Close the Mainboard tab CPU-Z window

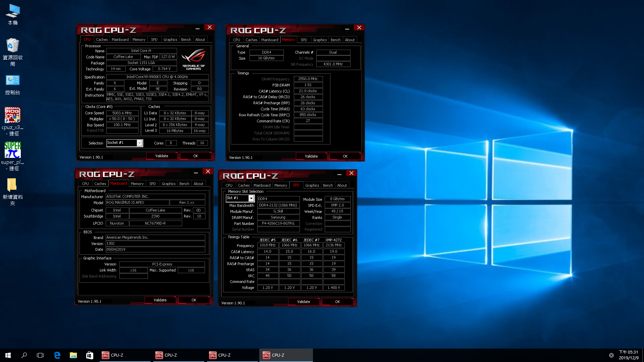pos(208,172)
